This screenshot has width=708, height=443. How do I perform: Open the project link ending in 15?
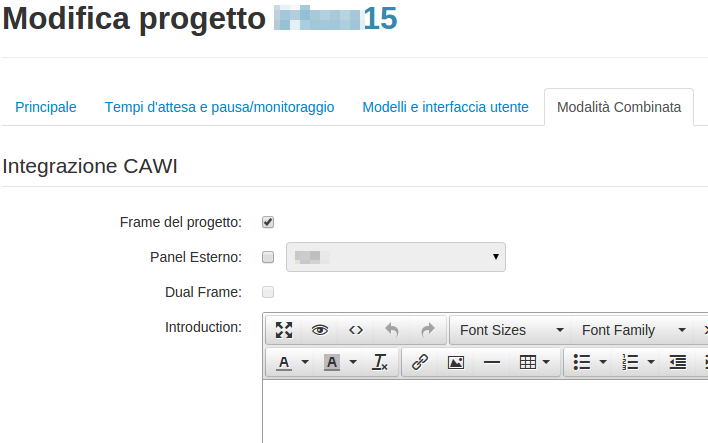[x=335, y=19]
